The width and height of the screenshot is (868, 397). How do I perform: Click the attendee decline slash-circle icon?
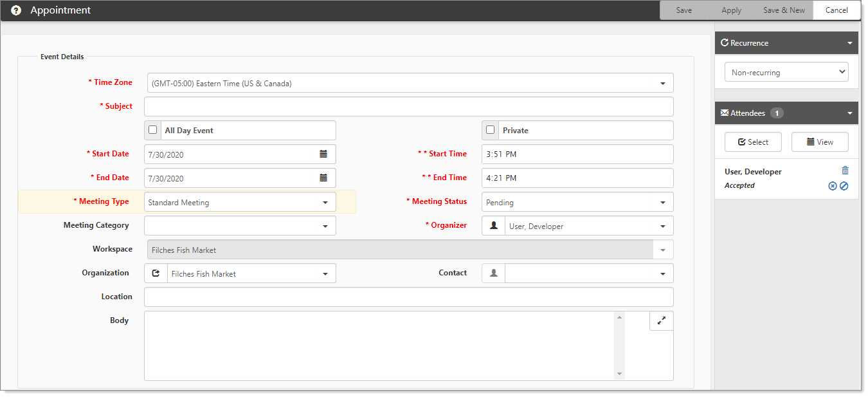[844, 186]
